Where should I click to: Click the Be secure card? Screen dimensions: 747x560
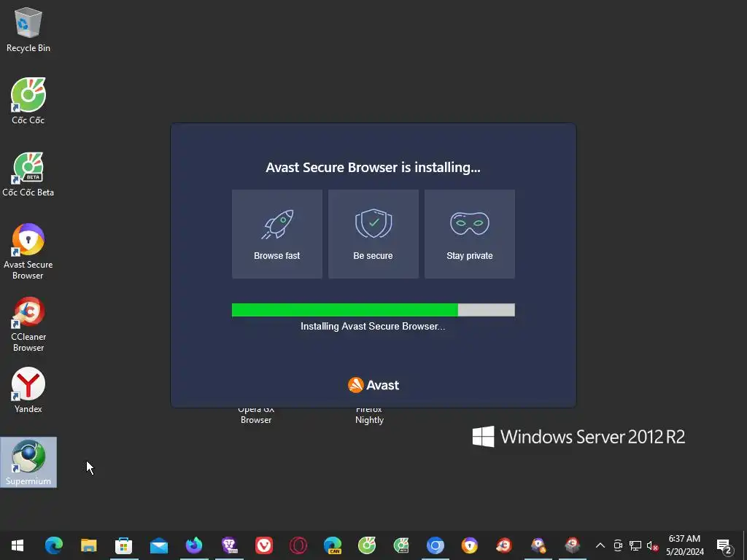(373, 234)
